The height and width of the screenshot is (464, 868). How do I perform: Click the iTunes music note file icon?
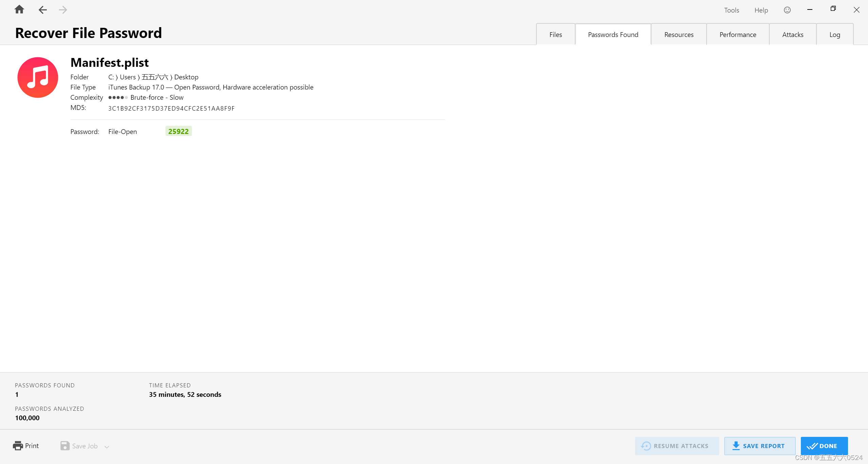(38, 77)
